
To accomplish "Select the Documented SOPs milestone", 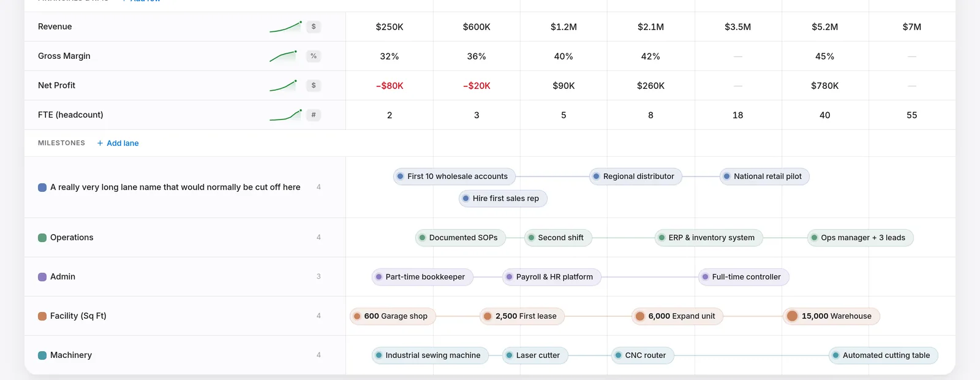I will (461, 238).
